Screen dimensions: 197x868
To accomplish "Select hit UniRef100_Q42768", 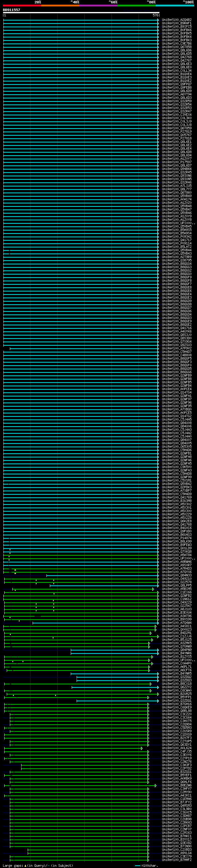I will (x=177, y=57).
